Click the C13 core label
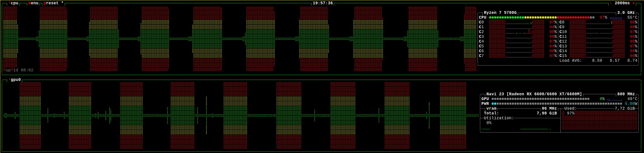This screenshot has height=153, width=644. click(x=563, y=46)
